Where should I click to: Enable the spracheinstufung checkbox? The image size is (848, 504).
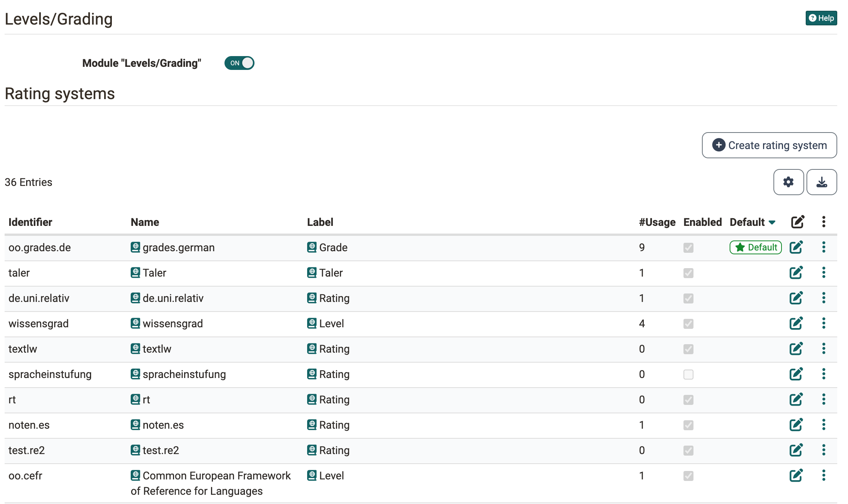pos(688,375)
